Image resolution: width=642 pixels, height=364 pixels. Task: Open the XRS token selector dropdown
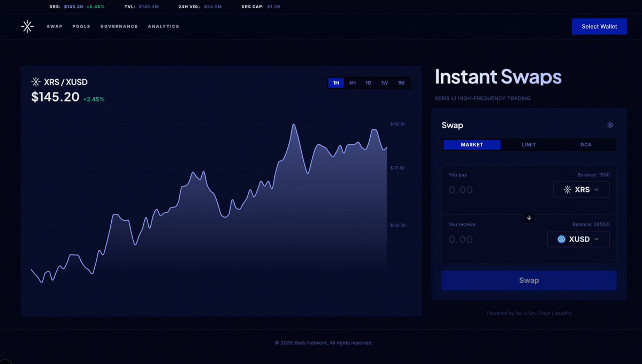point(582,189)
